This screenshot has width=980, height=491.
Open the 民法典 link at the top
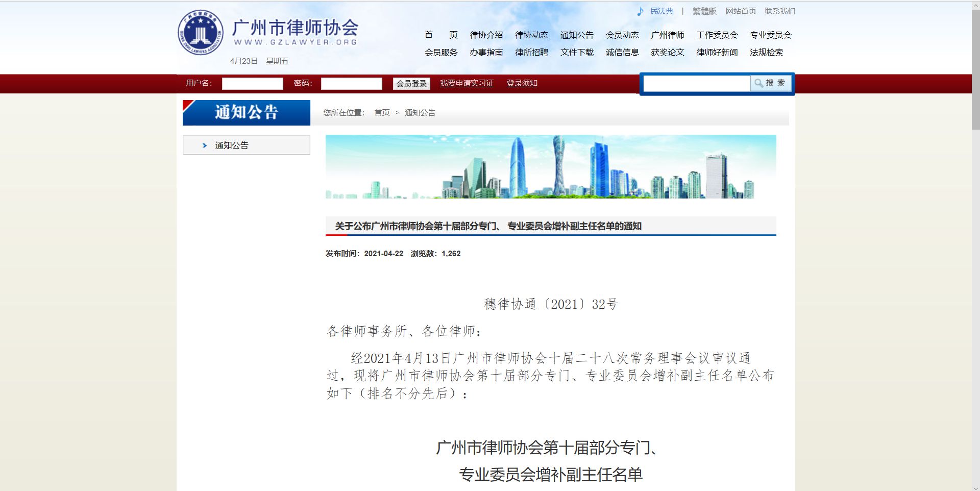(661, 11)
